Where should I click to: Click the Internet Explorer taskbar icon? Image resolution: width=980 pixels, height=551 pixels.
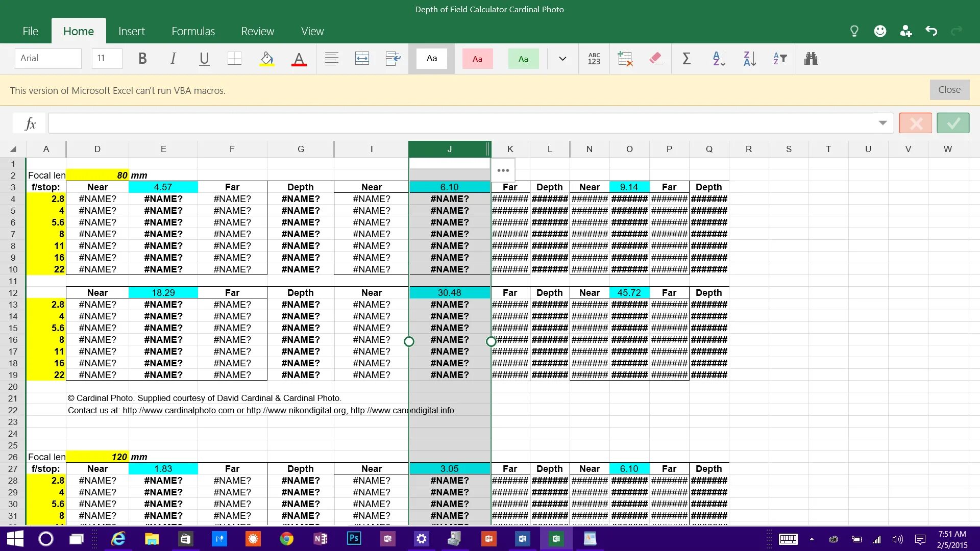(x=118, y=539)
